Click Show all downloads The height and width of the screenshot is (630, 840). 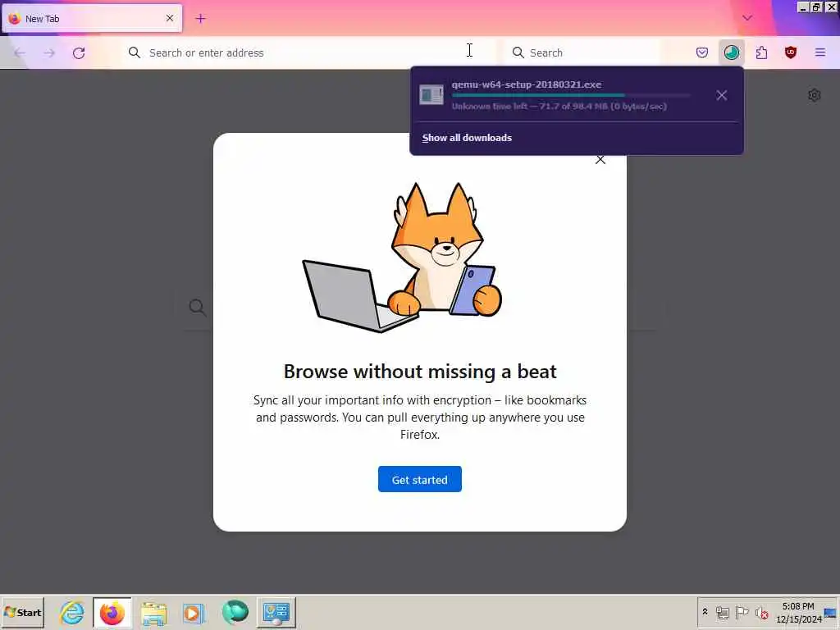467,138
